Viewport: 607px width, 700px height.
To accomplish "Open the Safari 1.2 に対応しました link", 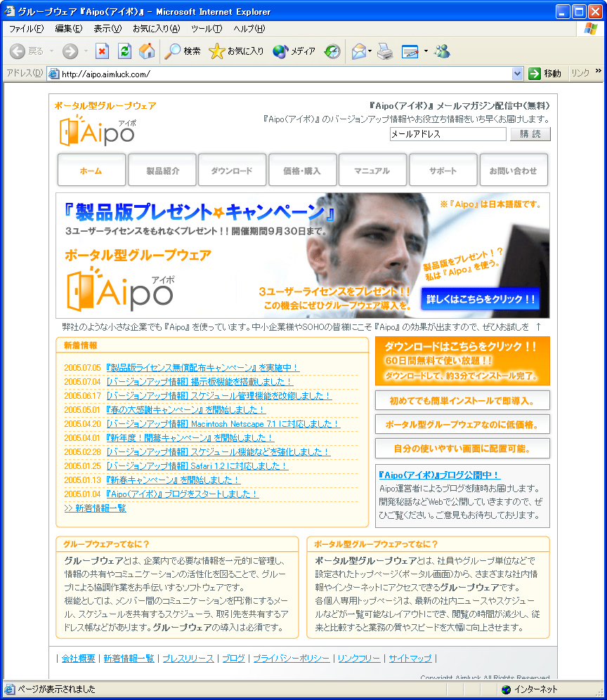I will tap(197, 466).
